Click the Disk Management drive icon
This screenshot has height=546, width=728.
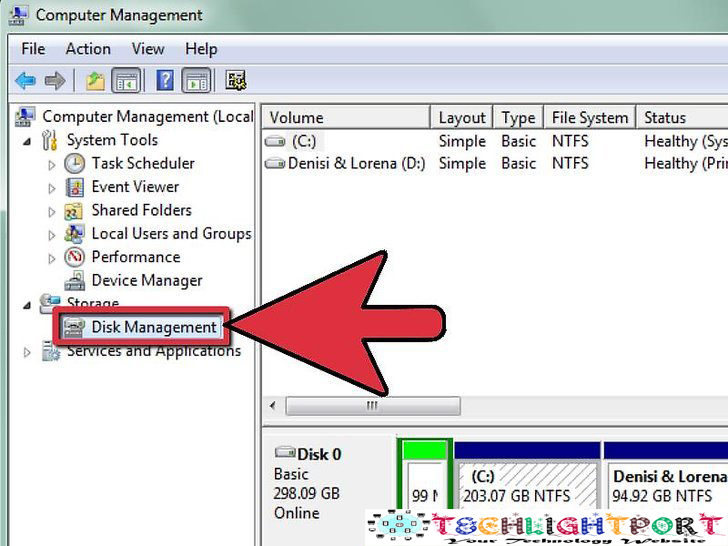[x=73, y=327]
